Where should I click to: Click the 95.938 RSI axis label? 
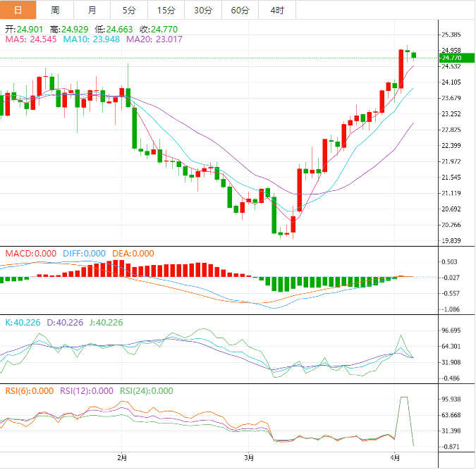coord(451,400)
